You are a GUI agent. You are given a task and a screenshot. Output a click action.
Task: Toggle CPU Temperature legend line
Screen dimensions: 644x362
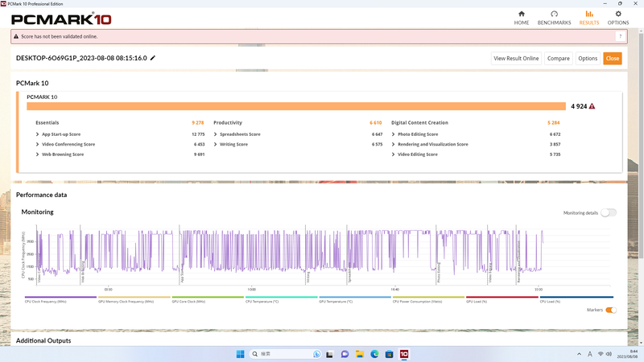tap(281, 297)
